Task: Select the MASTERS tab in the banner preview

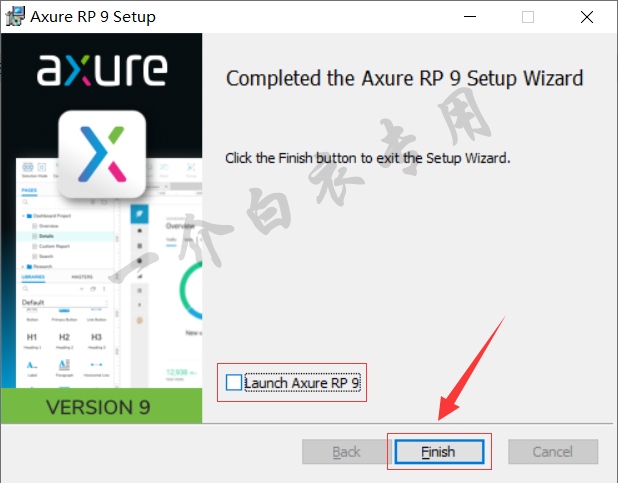Action: click(x=82, y=277)
